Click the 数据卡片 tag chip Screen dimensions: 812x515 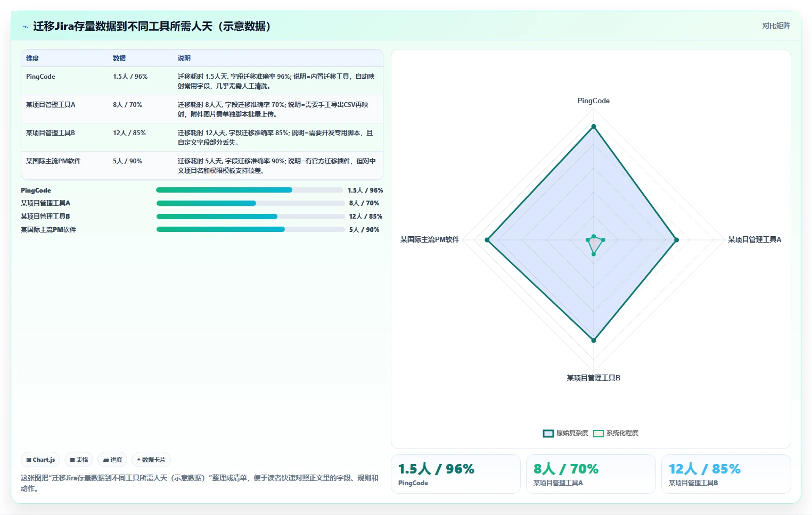click(x=151, y=460)
